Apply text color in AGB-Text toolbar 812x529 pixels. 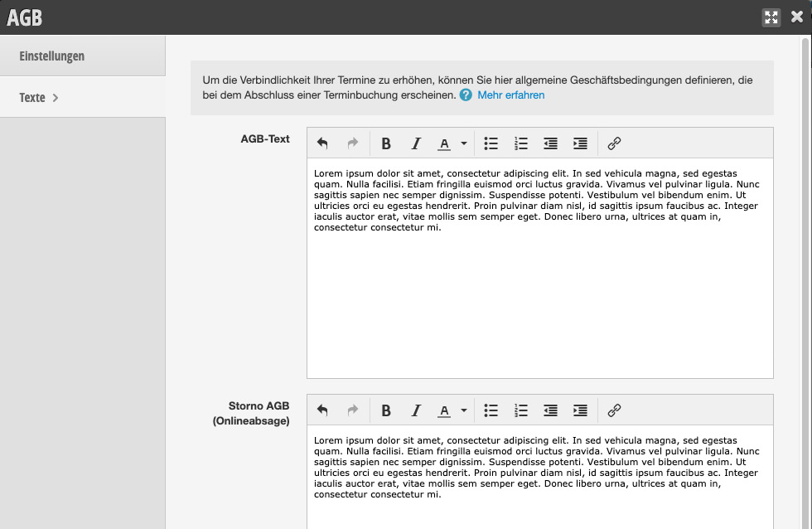(x=444, y=143)
